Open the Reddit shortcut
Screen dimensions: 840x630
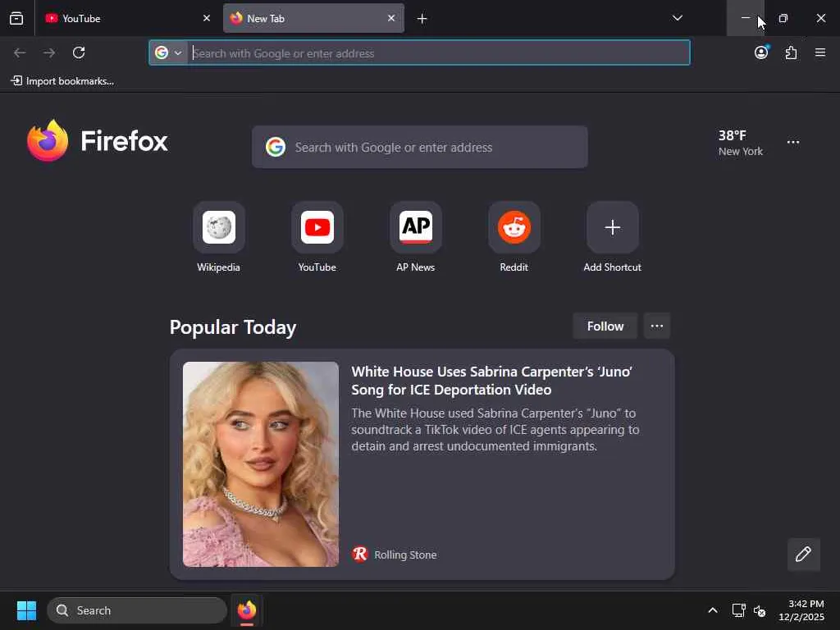pos(514,237)
